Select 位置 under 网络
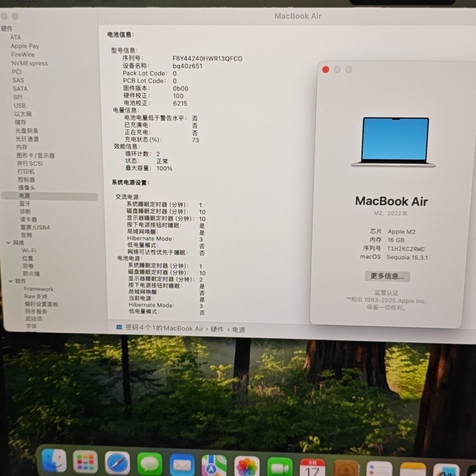Screen dimensions: 476x476 click(28, 258)
